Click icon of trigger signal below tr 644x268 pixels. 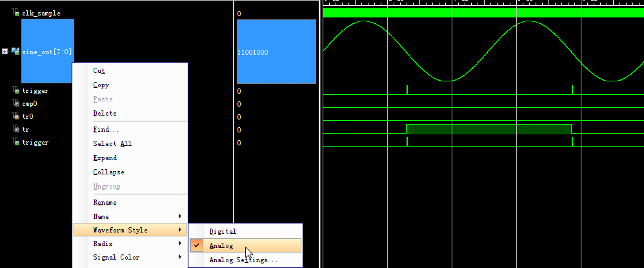[16, 142]
